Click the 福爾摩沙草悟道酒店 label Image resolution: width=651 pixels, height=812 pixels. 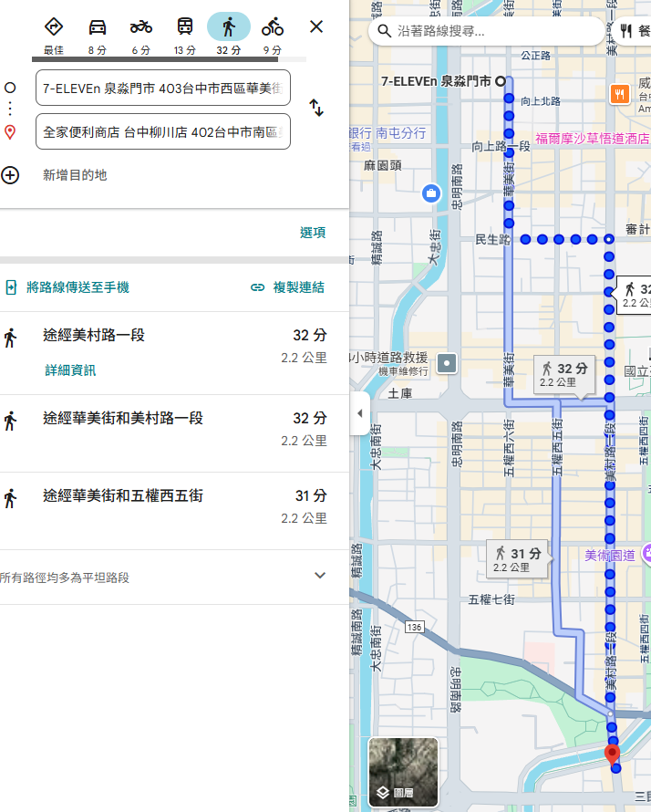point(592,139)
